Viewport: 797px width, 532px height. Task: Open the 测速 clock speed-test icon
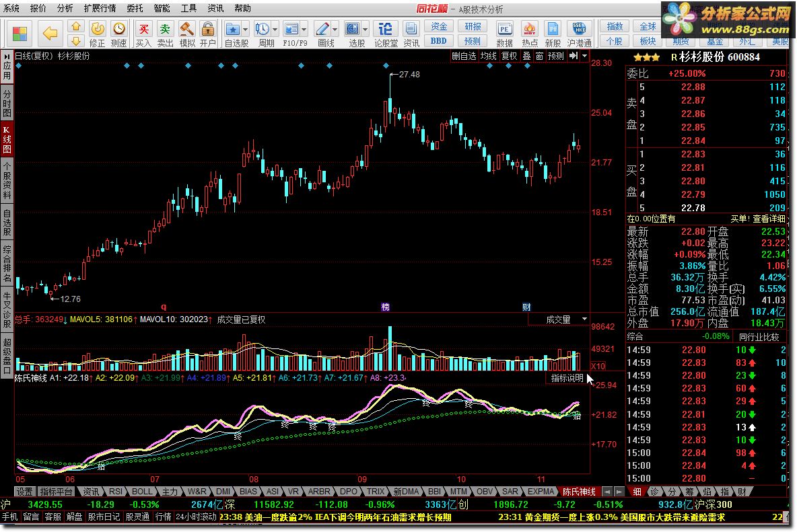tap(118, 29)
